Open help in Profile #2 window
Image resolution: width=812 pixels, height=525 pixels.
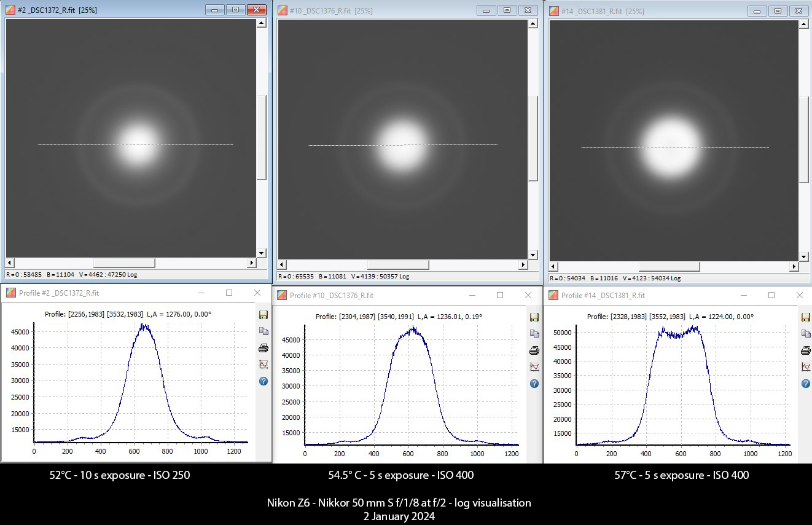[x=264, y=381]
